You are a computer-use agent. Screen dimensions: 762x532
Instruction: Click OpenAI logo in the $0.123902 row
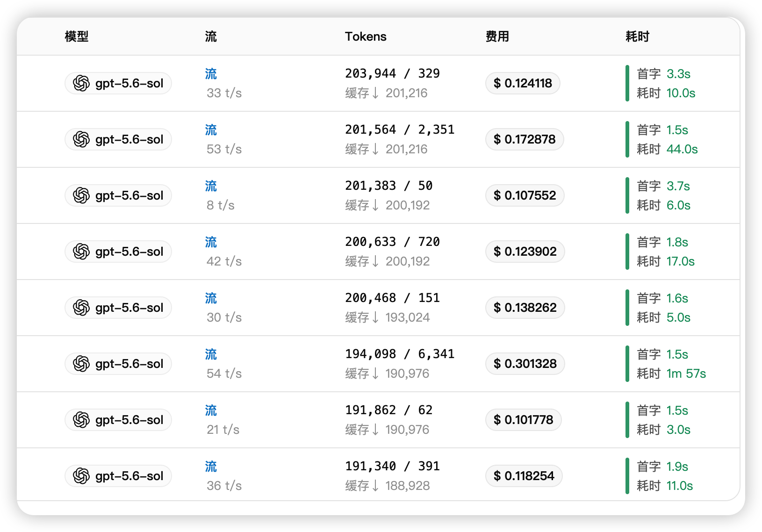pyautogui.click(x=81, y=252)
